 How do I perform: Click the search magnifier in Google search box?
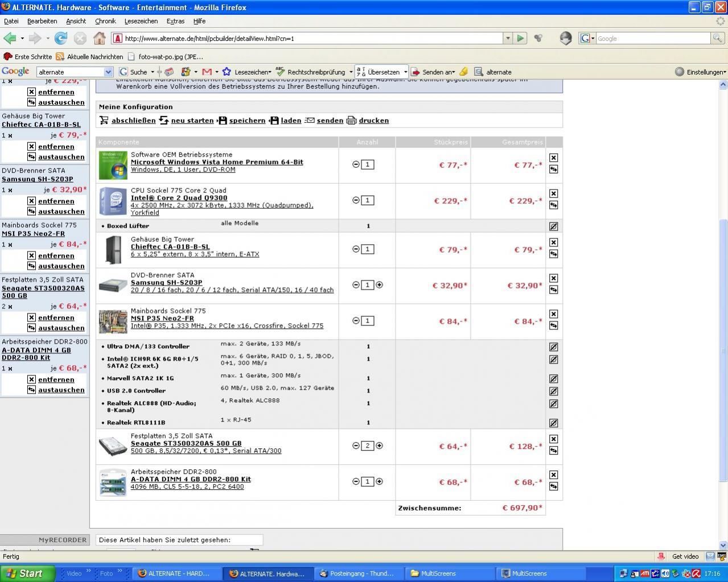718,38
